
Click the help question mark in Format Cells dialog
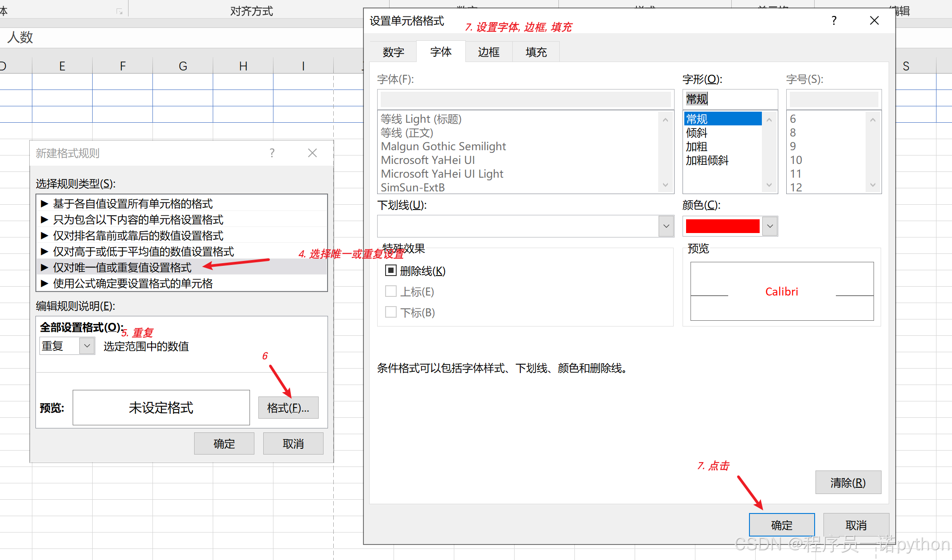tap(834, 21)
